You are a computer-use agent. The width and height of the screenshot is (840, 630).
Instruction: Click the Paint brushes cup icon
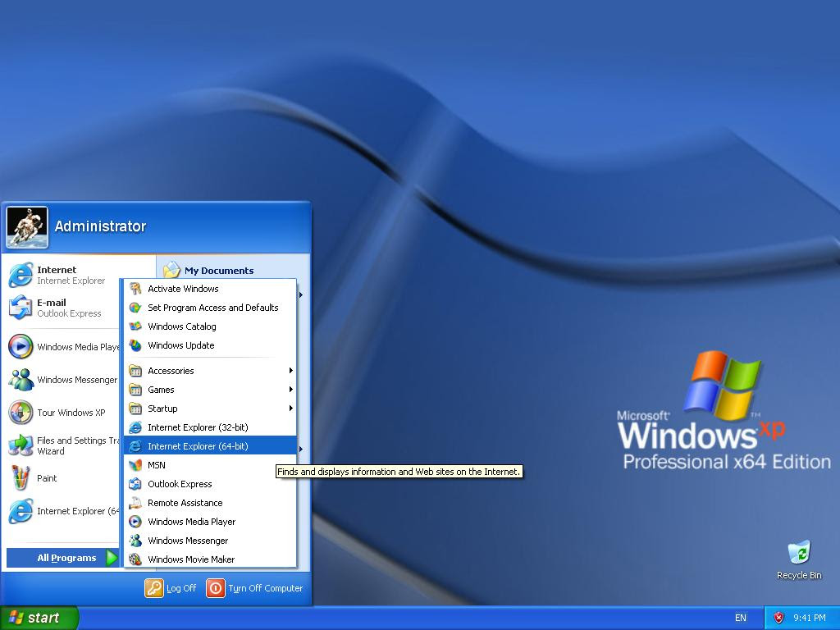click(21, 478)
